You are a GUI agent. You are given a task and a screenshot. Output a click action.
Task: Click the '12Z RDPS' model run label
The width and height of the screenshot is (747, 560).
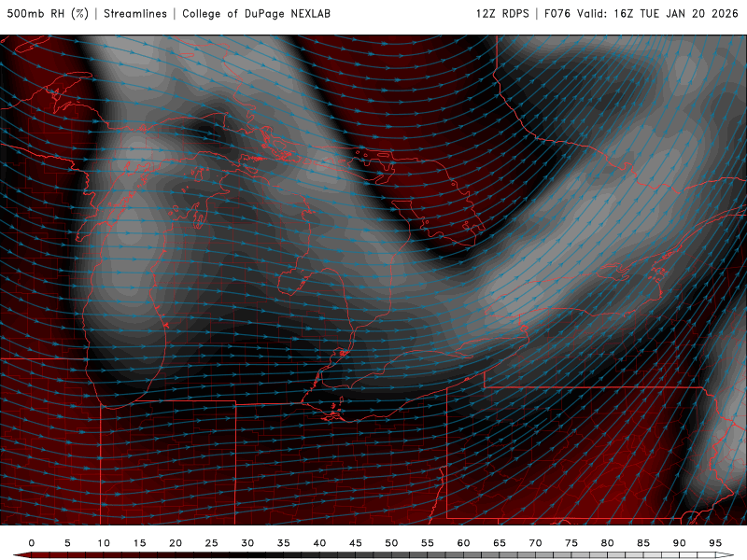[502, 13]
